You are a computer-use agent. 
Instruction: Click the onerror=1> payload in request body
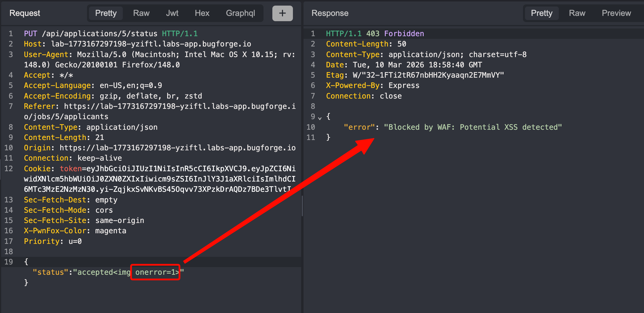[156, 272]
